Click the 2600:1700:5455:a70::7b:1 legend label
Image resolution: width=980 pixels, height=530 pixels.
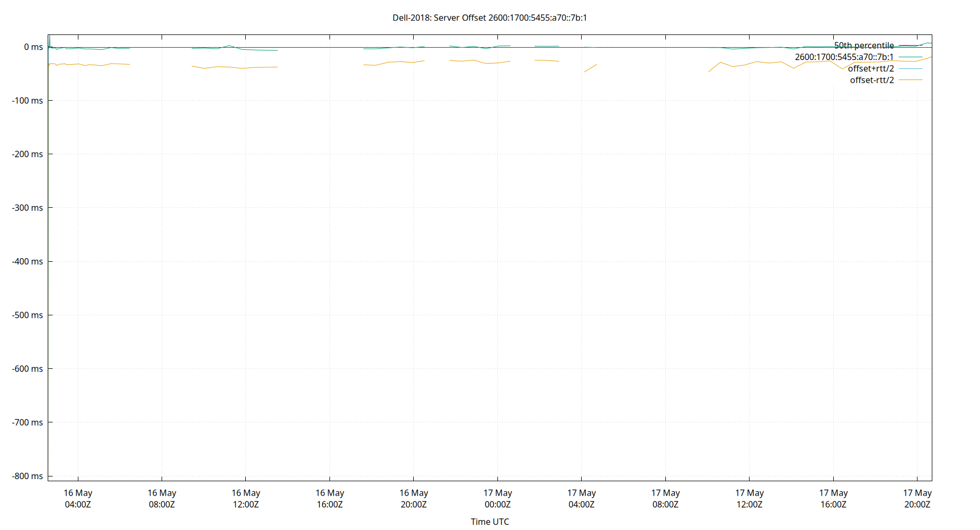pyautogui.click(x=844, y=56)
